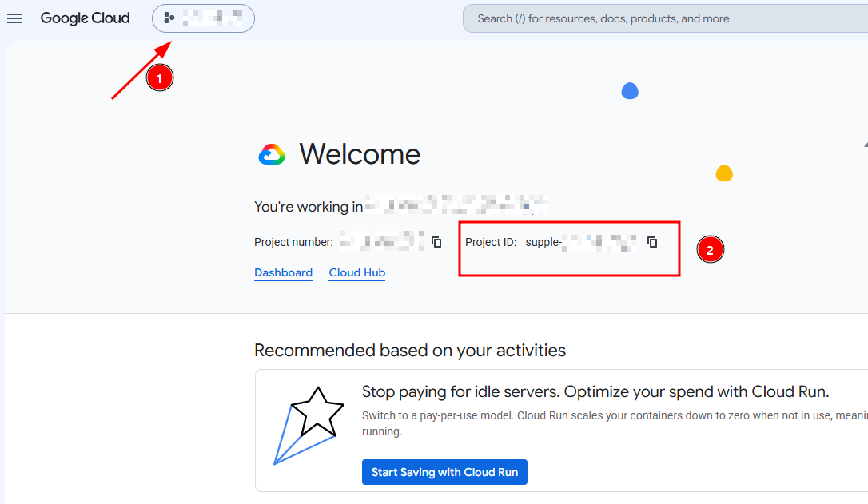Viewport: 868px width, 504px height.
Task: Select the Project number label
Action: pyautogui.click(x=293, y=242)
